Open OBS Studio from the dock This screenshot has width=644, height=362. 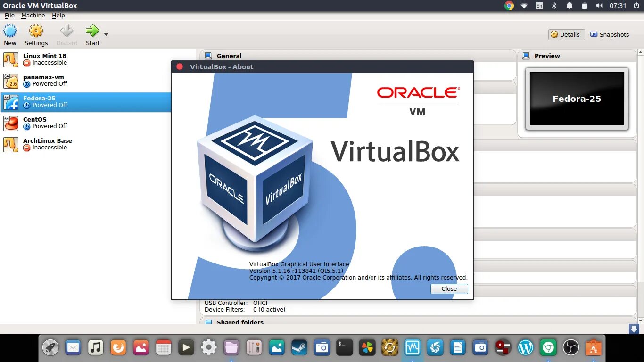[571, 348]
